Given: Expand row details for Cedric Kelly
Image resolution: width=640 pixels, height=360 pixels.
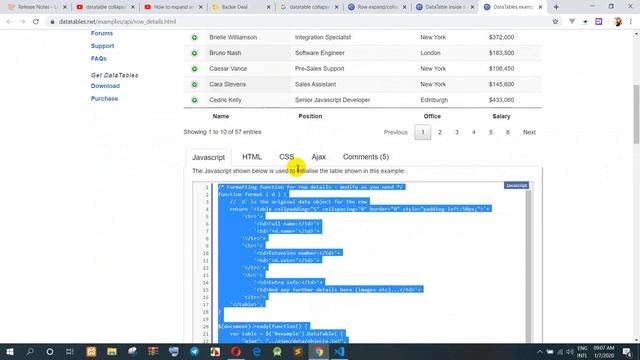Looking at the screenshot, I should (x=194, y=100).
